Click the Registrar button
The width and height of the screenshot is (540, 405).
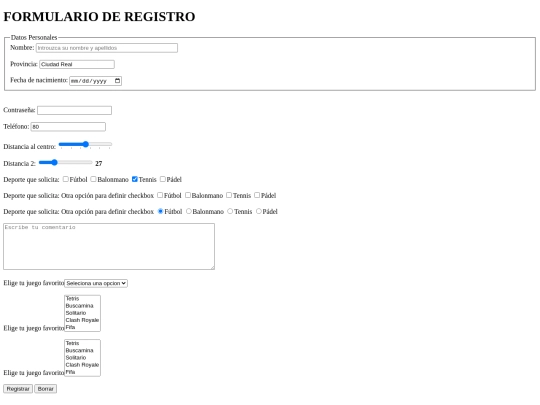tap(18, 389)
